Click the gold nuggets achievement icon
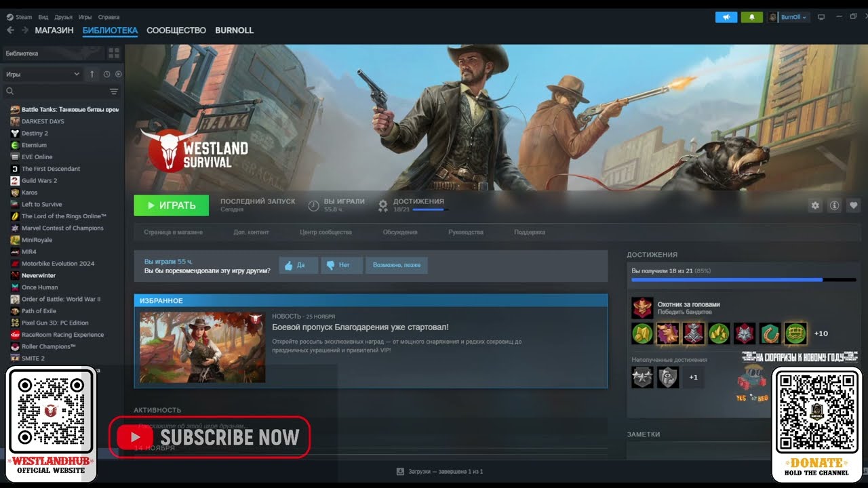The height and width of the screenshot is (488, 868). click(719, 333)
